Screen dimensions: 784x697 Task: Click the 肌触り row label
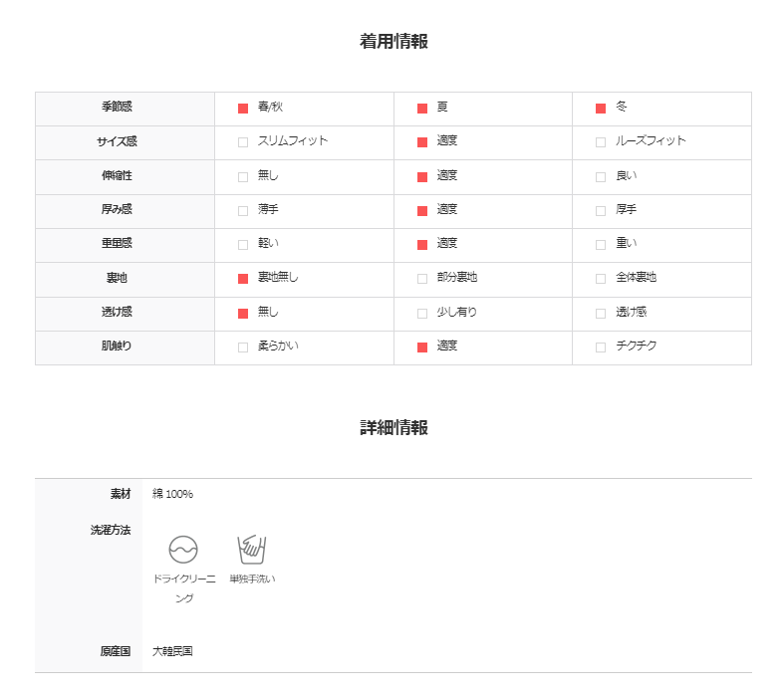click(x=117, y=346)
